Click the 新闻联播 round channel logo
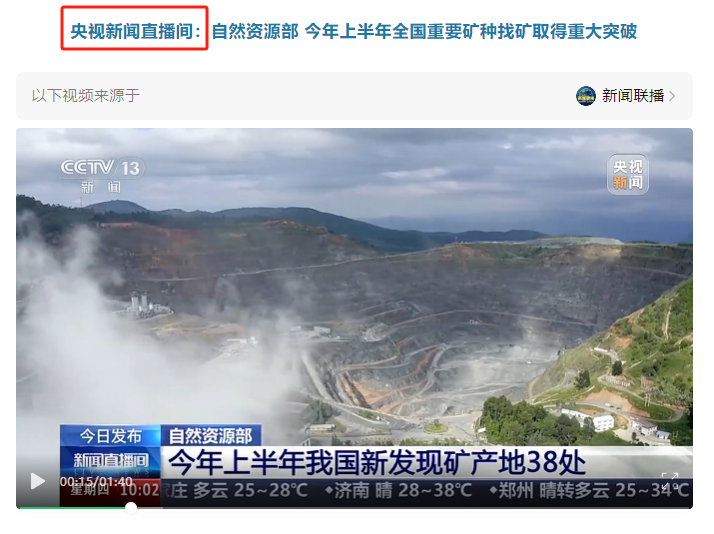 pos(586,96)
